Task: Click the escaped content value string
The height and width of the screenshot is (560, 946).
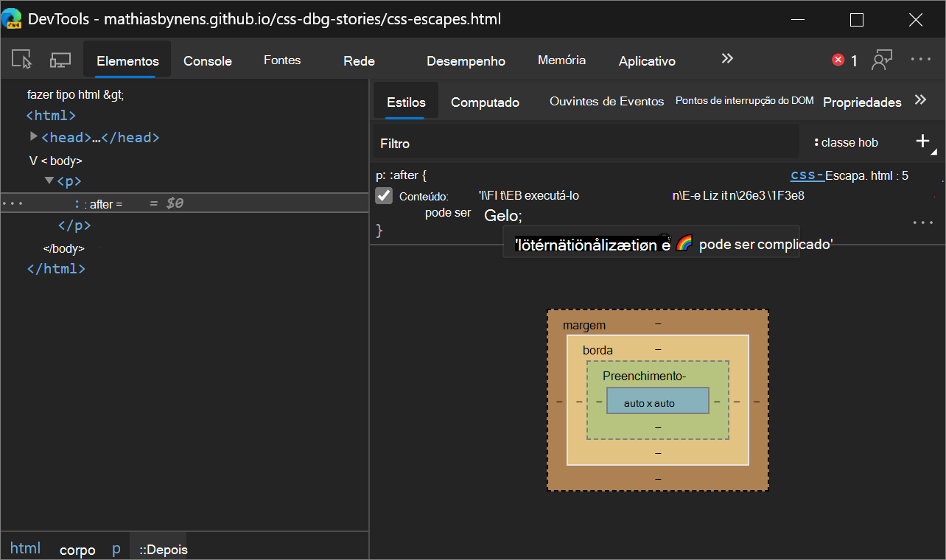Action: [x=641, y=196]
